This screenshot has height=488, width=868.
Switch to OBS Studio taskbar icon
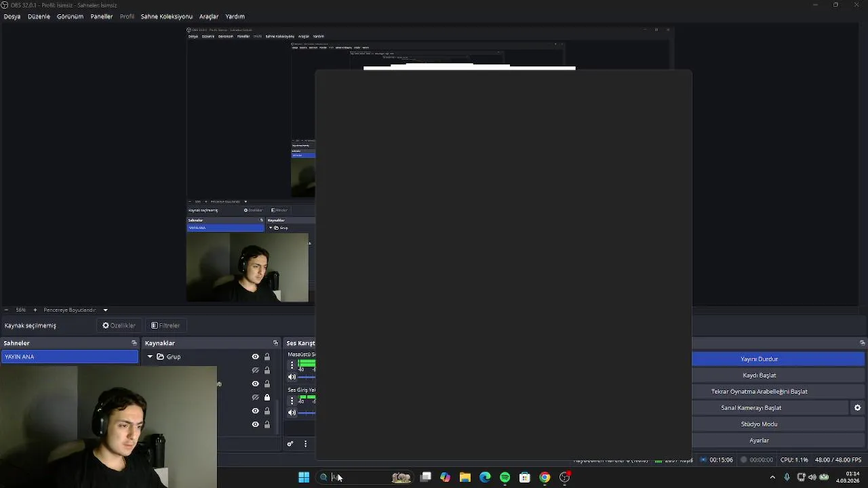(564, 477)
